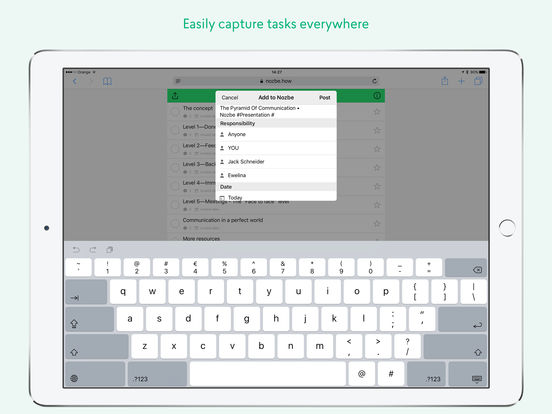Edit task text The Pyramid Of Communication
Viewport: 552px width, 414px height.
(259, 111)
